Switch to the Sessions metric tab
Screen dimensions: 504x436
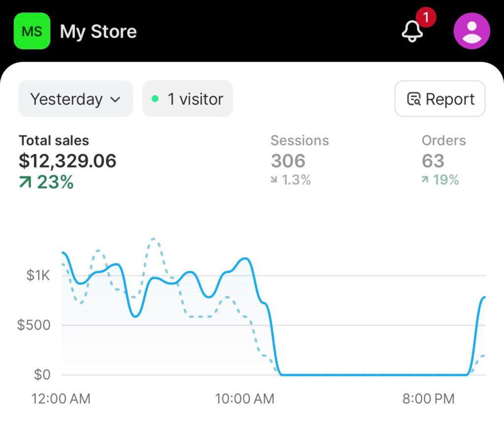tap(299, 160)
